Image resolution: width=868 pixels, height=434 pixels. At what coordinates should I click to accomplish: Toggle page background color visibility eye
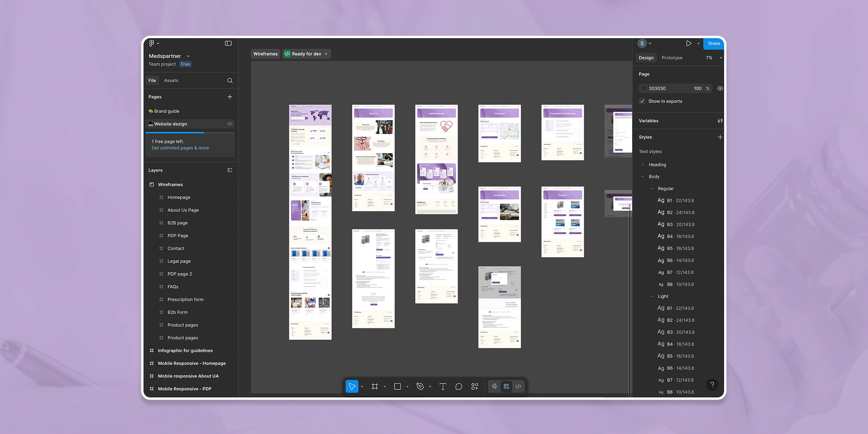click(720, 88)
